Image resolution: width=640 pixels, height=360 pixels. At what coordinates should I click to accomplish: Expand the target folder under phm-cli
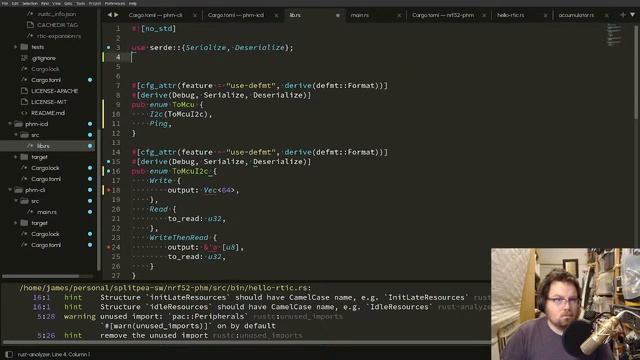tap(16, 223)
